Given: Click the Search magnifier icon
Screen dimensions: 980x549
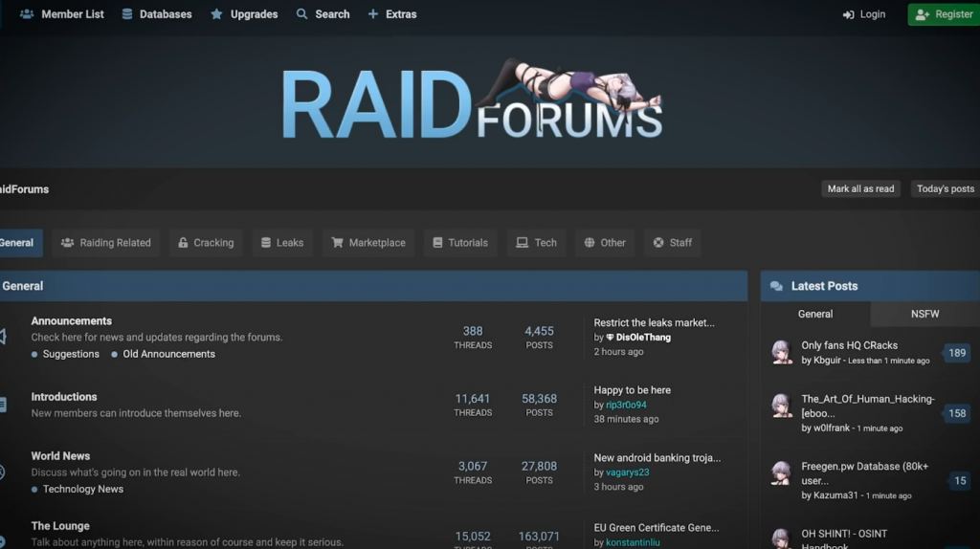Looking at the screenshot, I should (301, 13).
